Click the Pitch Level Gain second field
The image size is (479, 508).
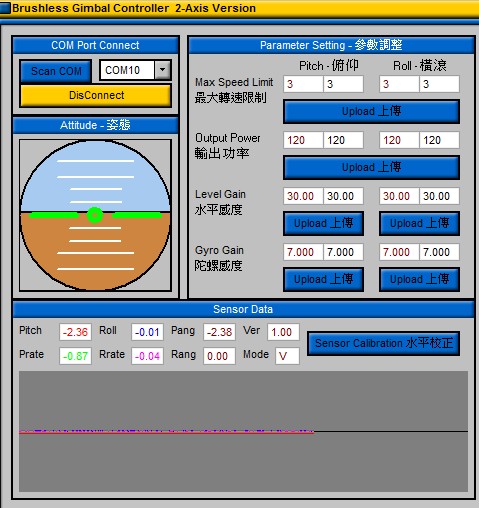pos(343,196)
